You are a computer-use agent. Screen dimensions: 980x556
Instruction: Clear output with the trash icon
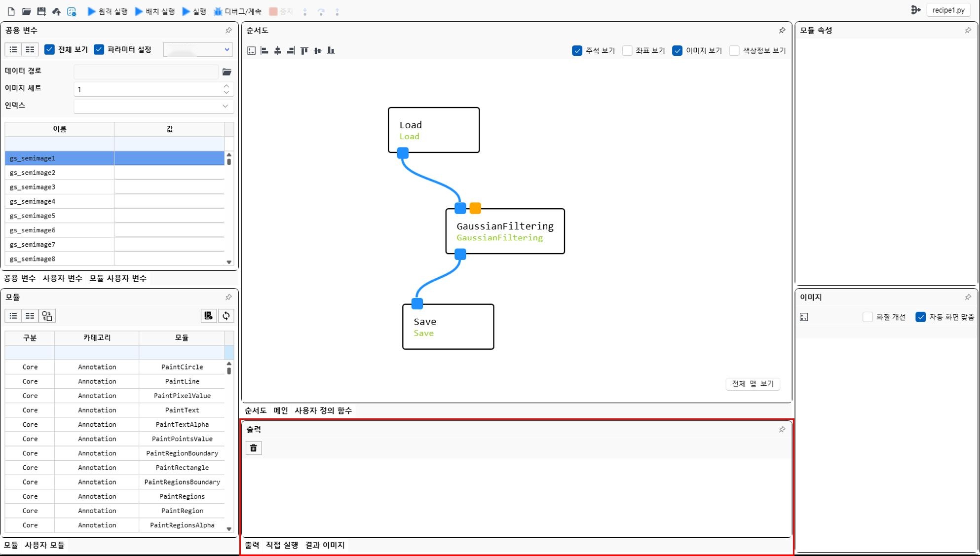tap(254, 448)
